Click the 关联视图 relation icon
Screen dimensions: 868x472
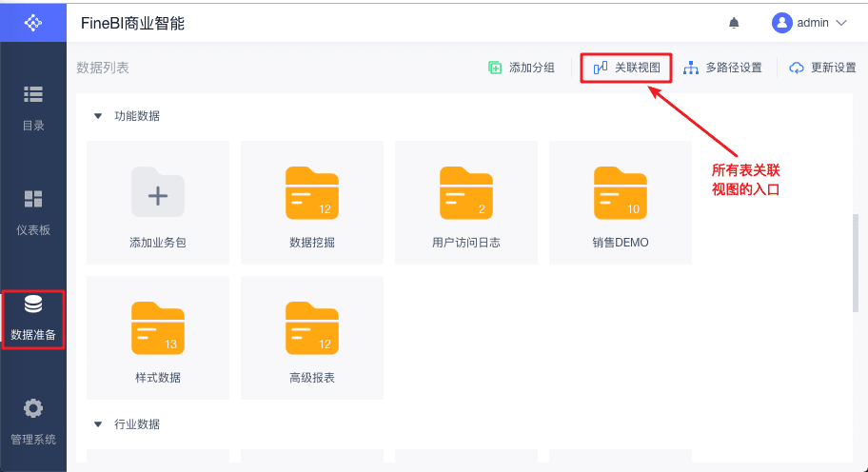click(x=601, y=68)
